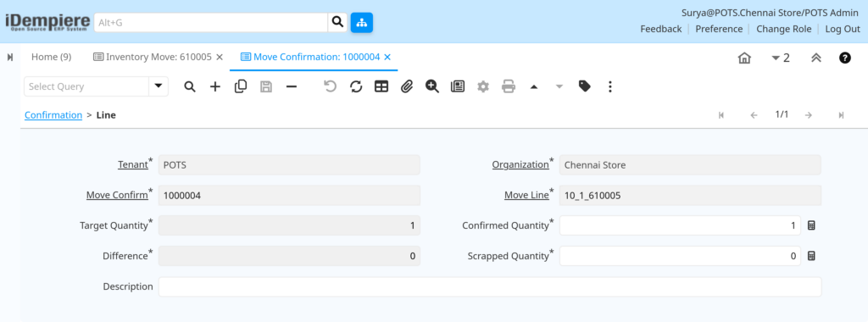
Task: Open the Report icon in toolbar
Action: 458,87
